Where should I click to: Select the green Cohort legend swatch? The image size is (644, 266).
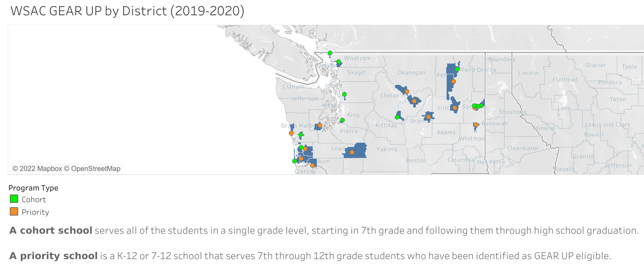click(x=14, y=199)
